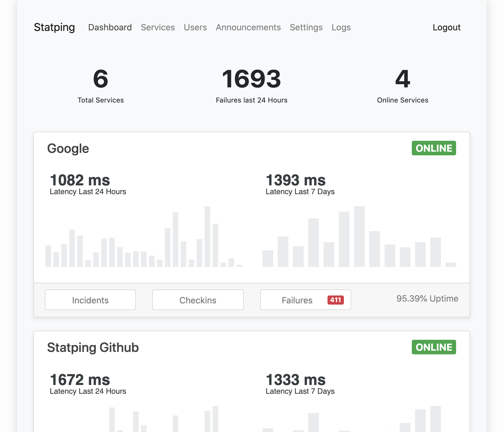Open the Dashboard menu item

(x=110, y=27)
